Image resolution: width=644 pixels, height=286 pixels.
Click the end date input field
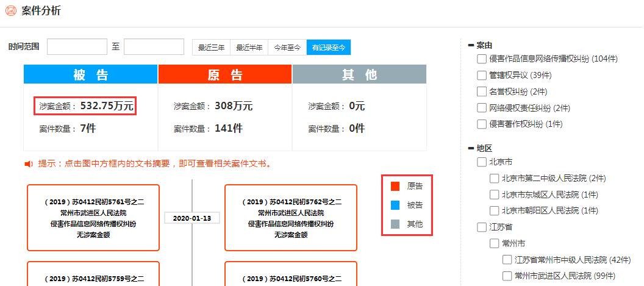[x=154, y=47]
